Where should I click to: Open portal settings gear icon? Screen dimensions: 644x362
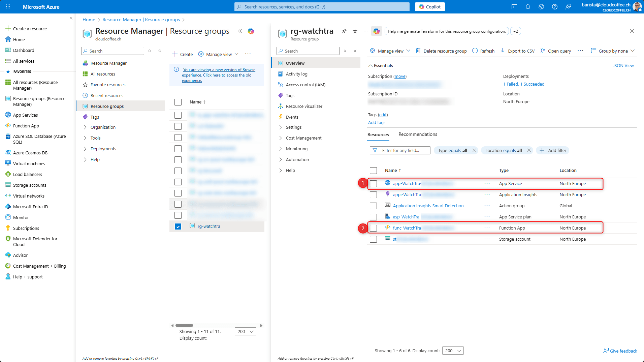[541, 7]
